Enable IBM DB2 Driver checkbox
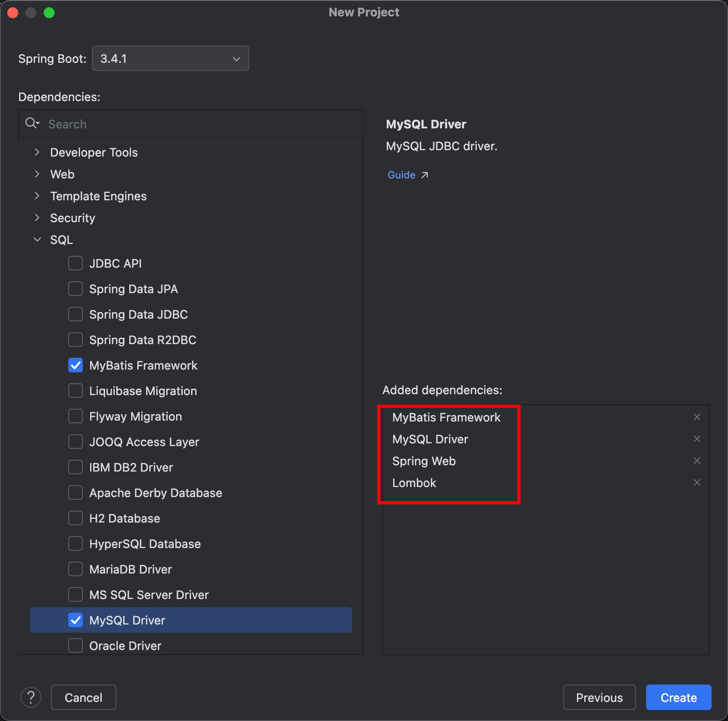Screen dimensions: 728x721 [x=76, y=467]
